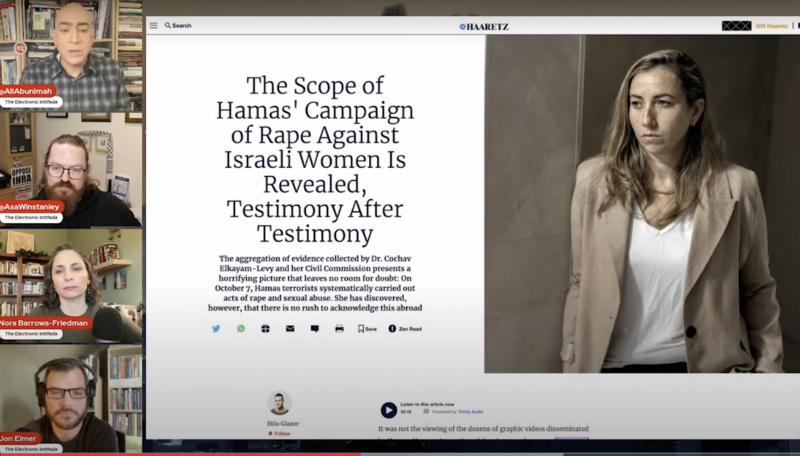Click the video progress bar at bottom

point(400,454)
